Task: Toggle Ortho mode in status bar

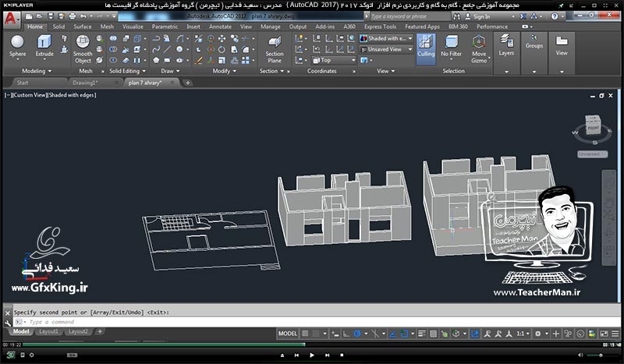Action: coord(346,334)
